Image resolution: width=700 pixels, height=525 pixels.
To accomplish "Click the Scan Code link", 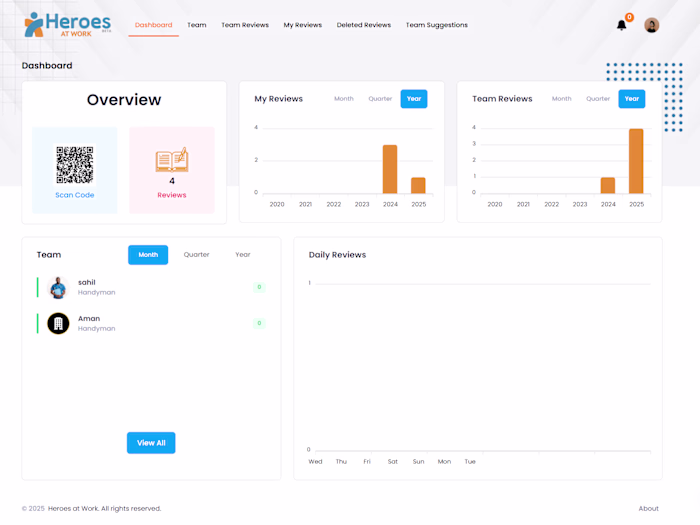I will point(75,195).
